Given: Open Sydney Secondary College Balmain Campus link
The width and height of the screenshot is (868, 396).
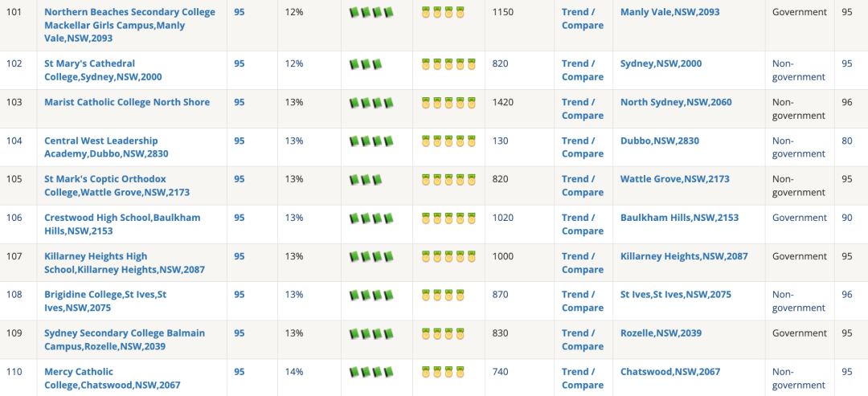Looking at the screenshot, I should click(125, 340).
